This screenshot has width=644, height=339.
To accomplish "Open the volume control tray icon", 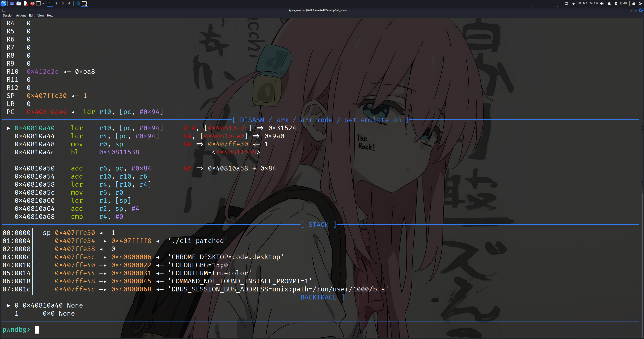I will [x=602, y=3].
